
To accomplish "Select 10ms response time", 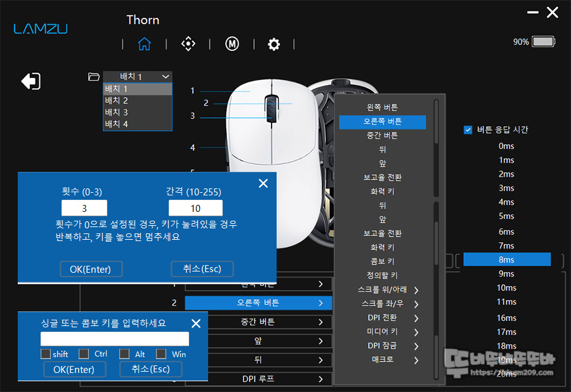I will coord(506,288).
